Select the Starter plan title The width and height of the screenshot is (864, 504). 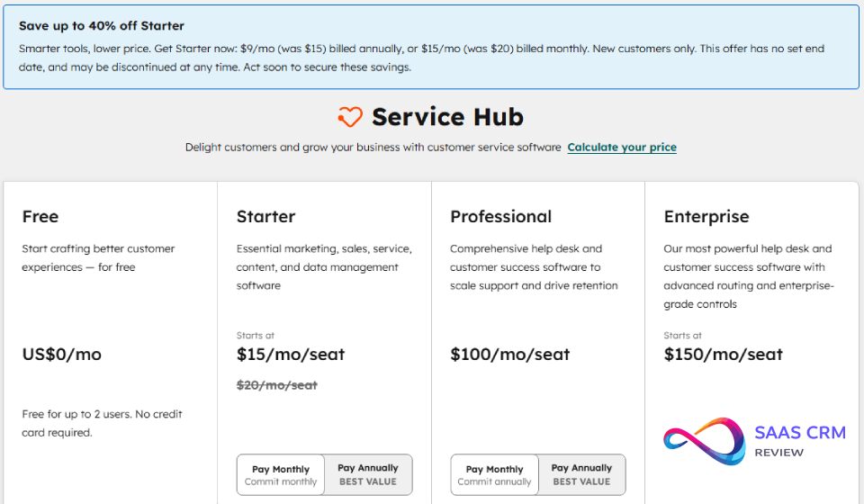pyautogui.click(x=265, y=217)
